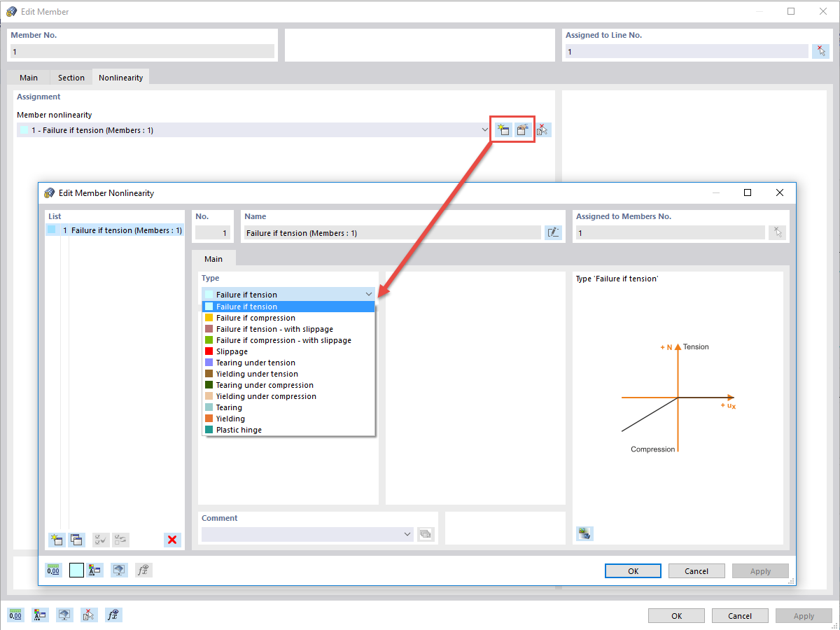The width and height of the screenshot is (840, 630).
Task: Click graphic settings icon below tension diagram
Action: coord(584,533)
